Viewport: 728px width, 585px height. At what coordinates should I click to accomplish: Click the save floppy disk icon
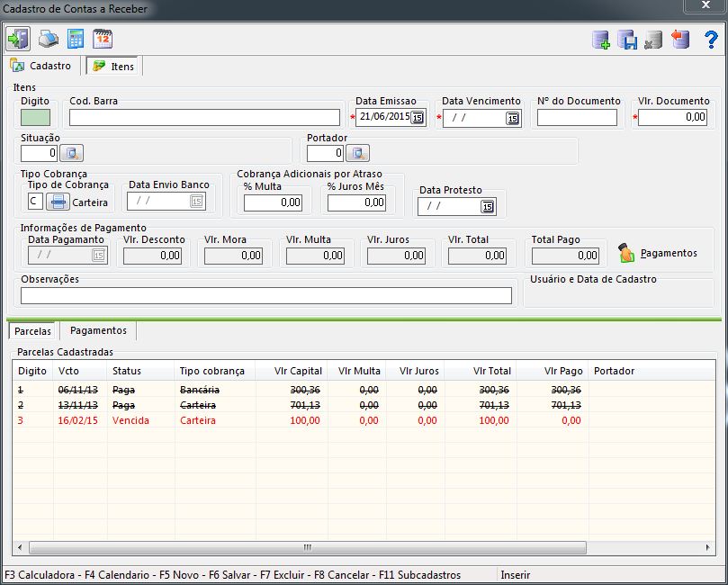[627, 40]
